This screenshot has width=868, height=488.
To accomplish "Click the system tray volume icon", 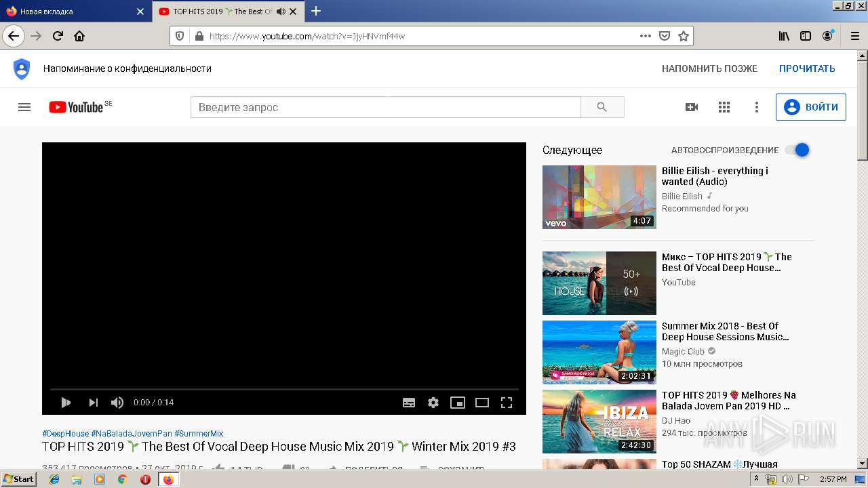I will point(787,479).
